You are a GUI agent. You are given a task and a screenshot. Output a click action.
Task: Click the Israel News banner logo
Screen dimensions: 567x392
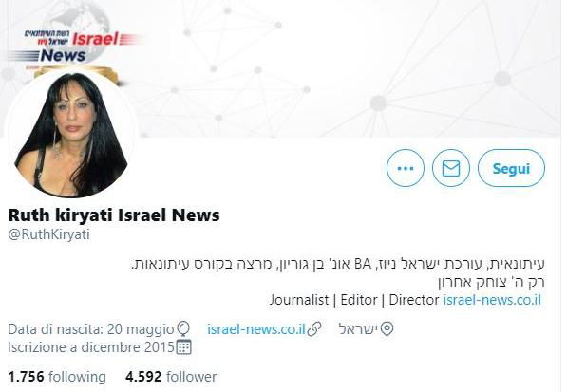click(x=74, y=47)
